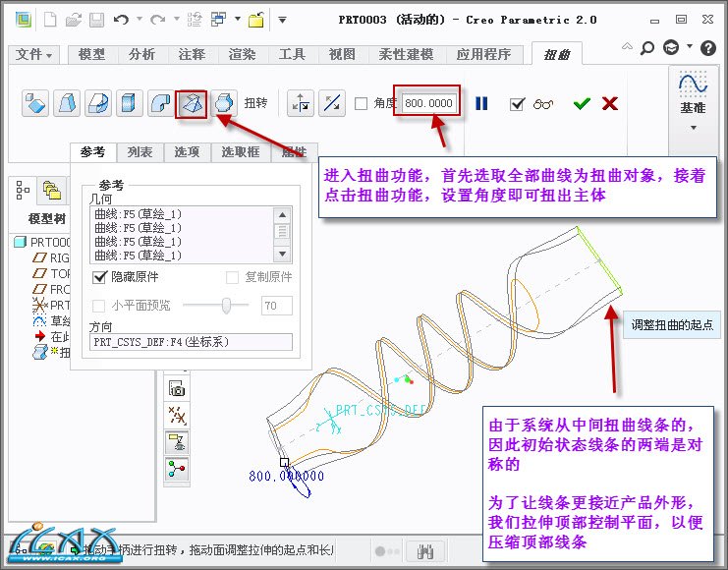Open the Undo history dropdown arrow
Screen dimensions: 728x570
(x=140, y=19)
